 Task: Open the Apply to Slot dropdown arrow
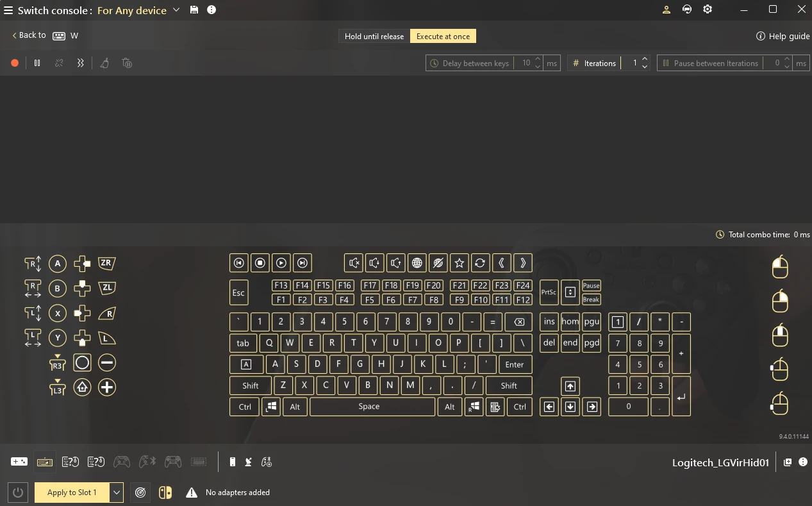[x=117, y=493]
